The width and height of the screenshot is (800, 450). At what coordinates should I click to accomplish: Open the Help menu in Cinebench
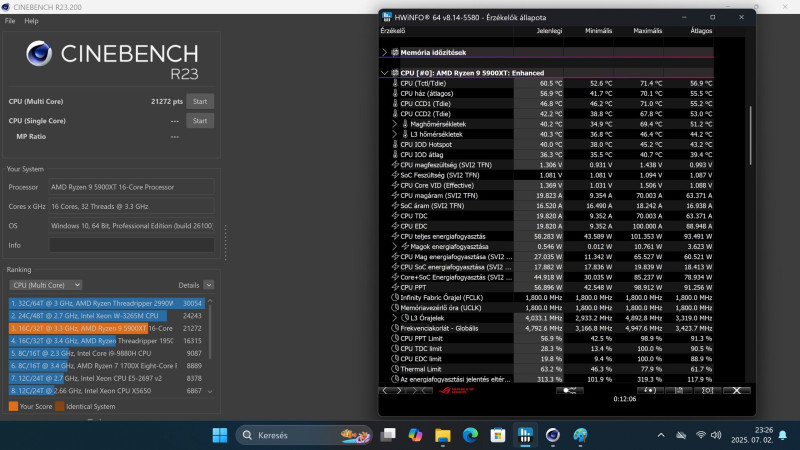point(31,21)
